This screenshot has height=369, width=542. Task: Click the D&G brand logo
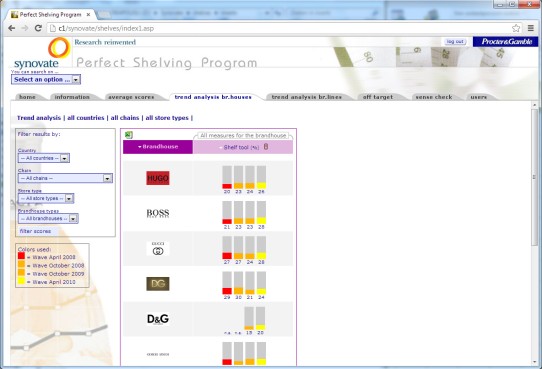tap(158, 319)
